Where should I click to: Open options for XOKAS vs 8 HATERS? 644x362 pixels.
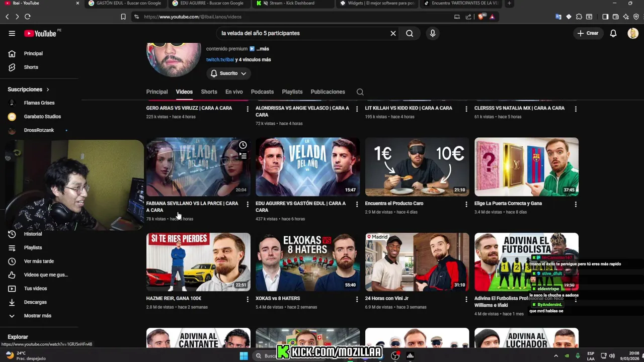click(357, 299)
